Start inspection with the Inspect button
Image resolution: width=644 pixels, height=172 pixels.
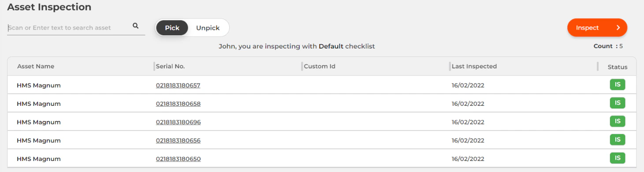point(597,28)
